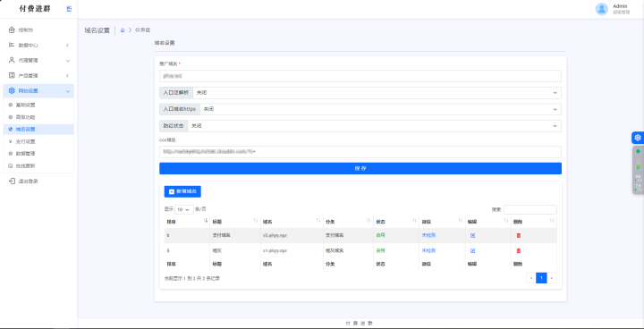
Task: Click the edit icon in 炮灰 row
Action: [x=473, y=250]
